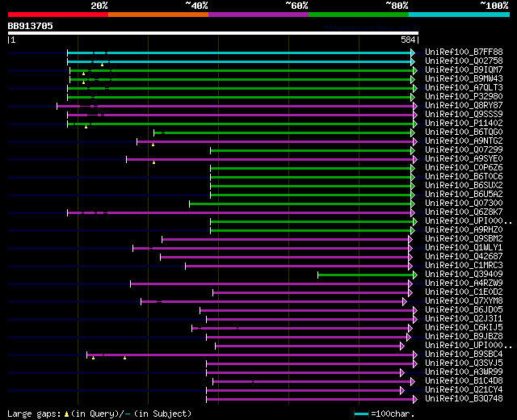Select the UniRef100_Q07299 label
The width and height of the screenshot is (517, 420).
464,150
